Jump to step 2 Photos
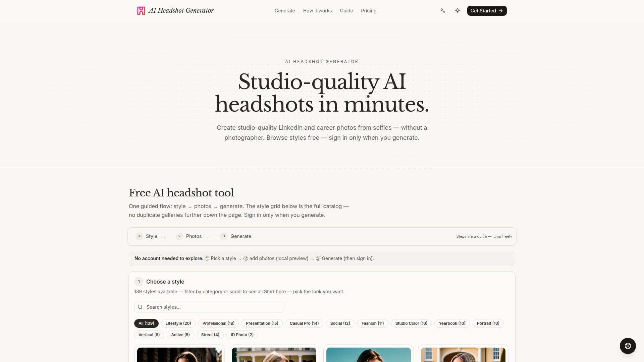644x362 pixels. (189, 236)
